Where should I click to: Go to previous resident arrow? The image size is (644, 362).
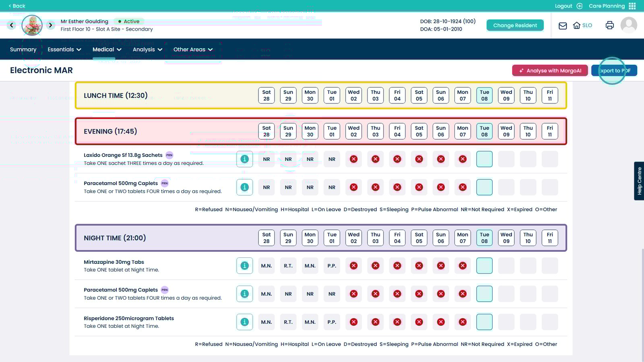(x=12, y=25)
